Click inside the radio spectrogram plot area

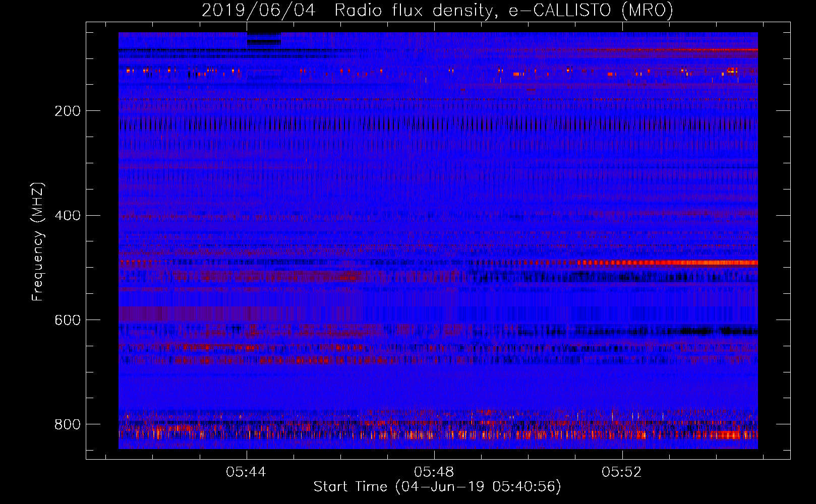point(438,240)
